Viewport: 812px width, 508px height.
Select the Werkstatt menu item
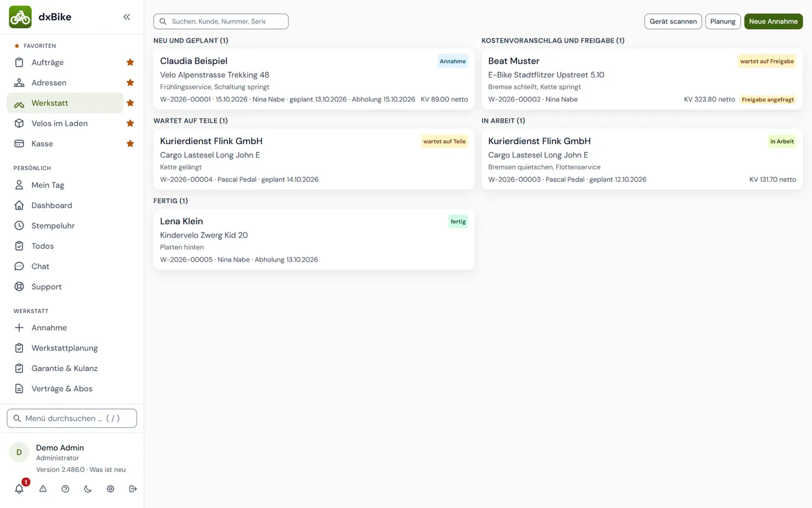65,103
